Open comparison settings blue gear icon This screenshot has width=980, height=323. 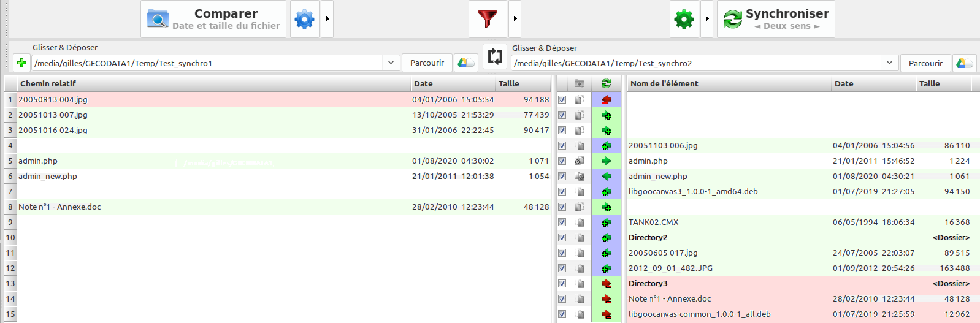(x=304, y=19)
